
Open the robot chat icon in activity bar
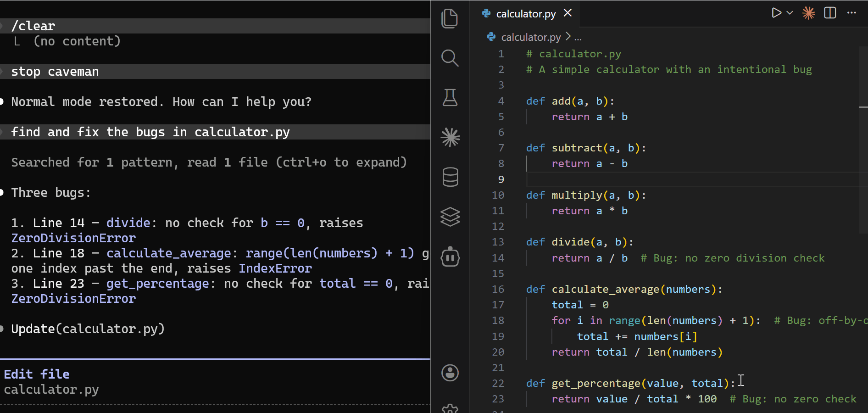[x=450, y=257]
